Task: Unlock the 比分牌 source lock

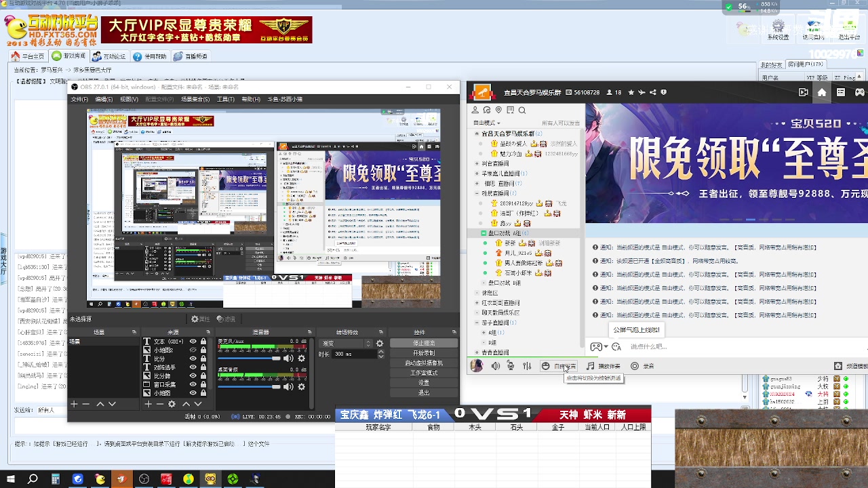Action: click(203, 375)
